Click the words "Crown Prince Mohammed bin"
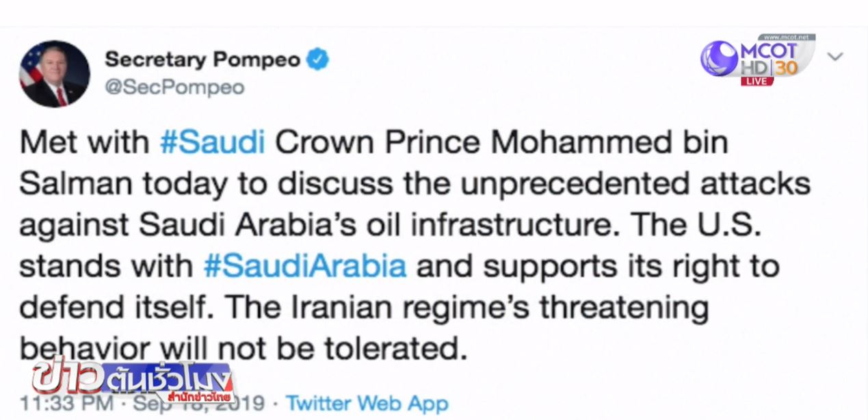Viewport: 868px width, 420px height. point(501,143)
